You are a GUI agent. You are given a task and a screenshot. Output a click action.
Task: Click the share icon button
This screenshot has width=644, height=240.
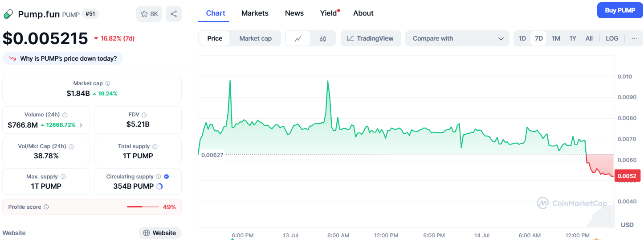coord(174,14)
